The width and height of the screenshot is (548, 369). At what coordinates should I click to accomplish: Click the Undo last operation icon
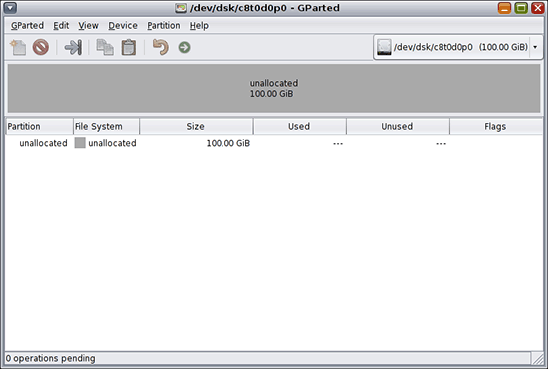coord(160,47)
